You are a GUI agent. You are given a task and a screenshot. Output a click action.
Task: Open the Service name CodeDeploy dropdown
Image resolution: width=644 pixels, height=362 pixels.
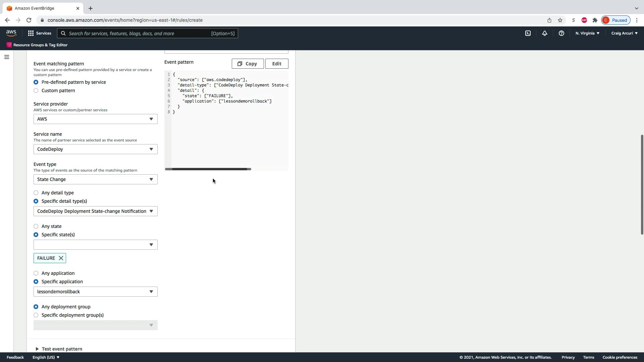click(x=95, y=149)
